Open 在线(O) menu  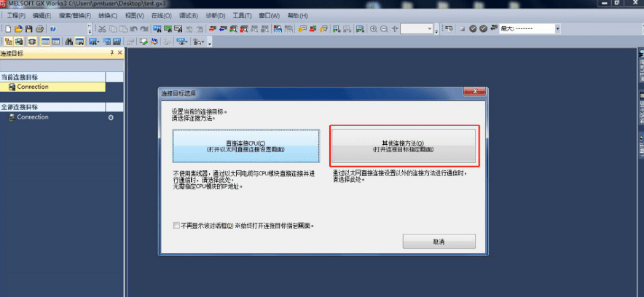point(162,15)
